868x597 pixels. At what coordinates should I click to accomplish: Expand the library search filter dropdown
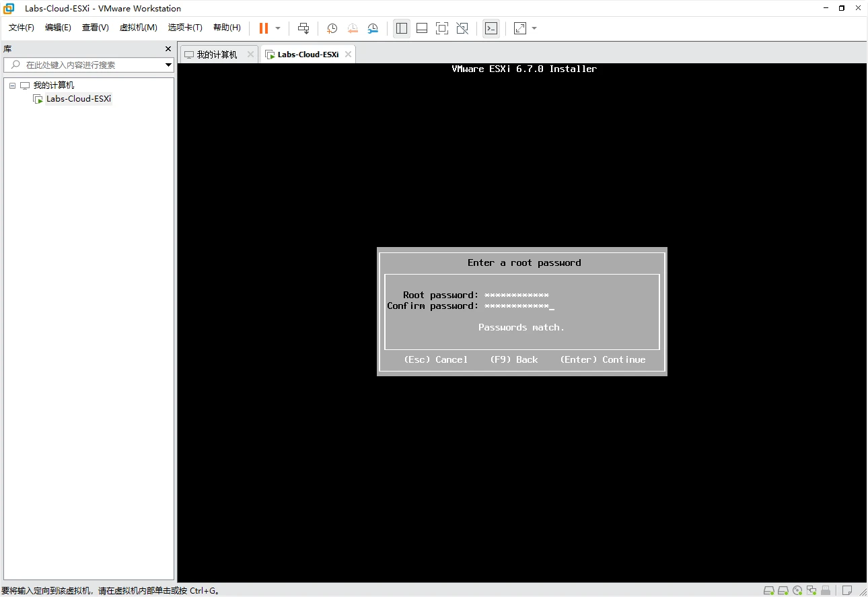tap(168, 65)
